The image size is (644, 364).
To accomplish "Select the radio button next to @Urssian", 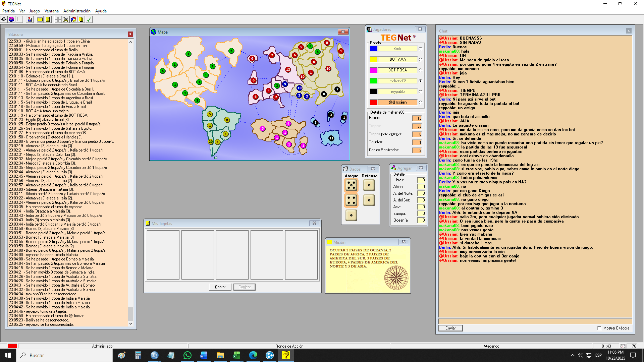I will (420, 103).
